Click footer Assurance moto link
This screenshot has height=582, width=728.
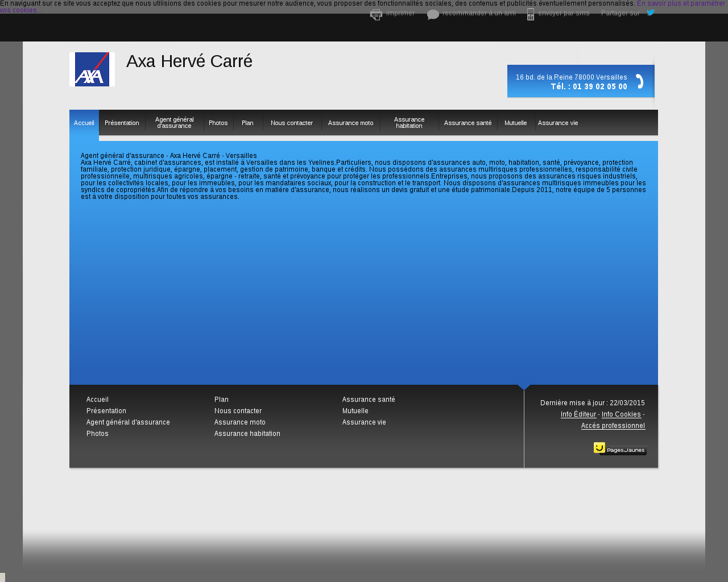(240, 422)
